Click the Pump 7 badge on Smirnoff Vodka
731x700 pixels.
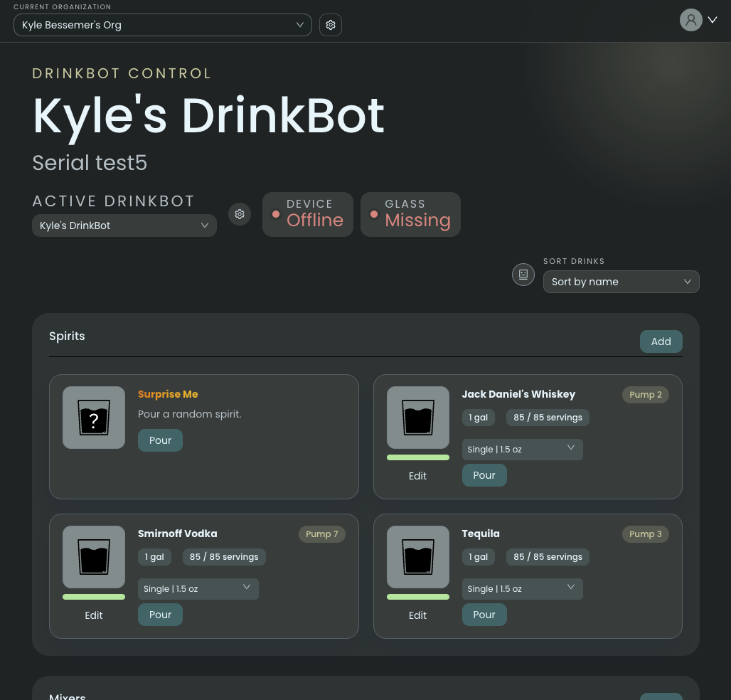pyautogui.click(x=321, y=534)
